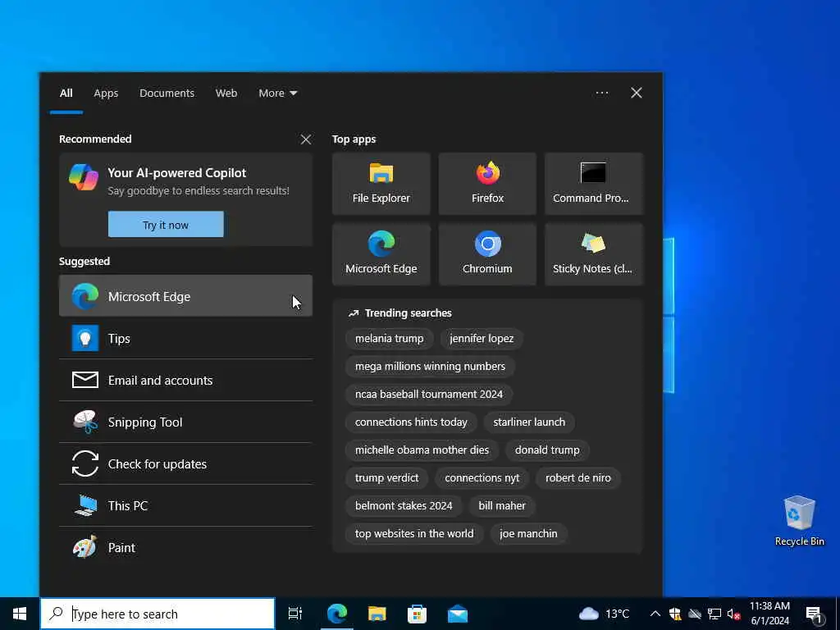Close the search panel
This screenshot has height=630, width=840.
(636, 93)
